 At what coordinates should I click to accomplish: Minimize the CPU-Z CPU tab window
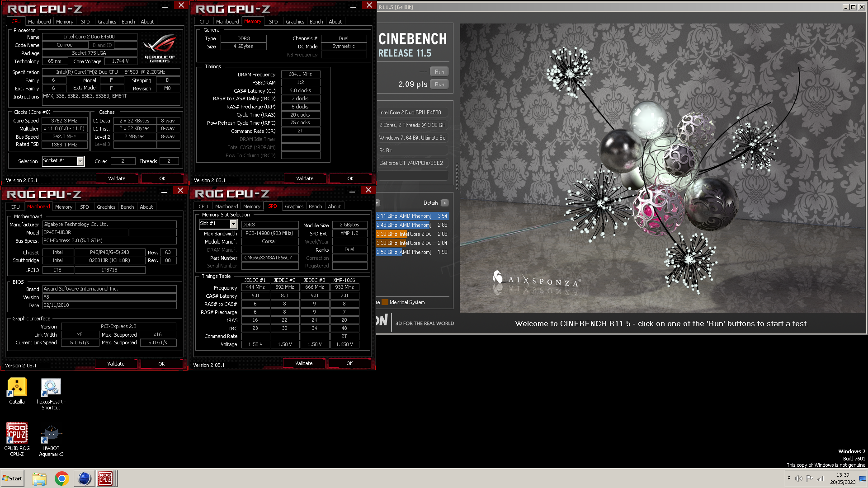click(165, 6)
